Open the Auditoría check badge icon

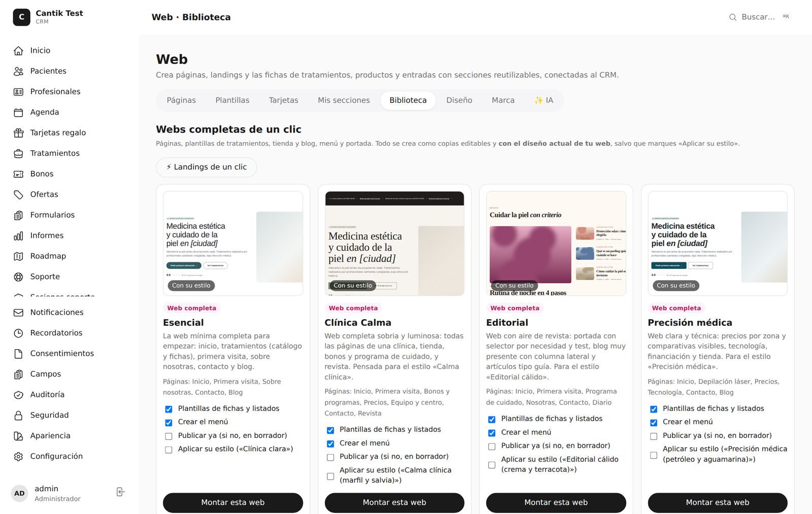[18, 395]
